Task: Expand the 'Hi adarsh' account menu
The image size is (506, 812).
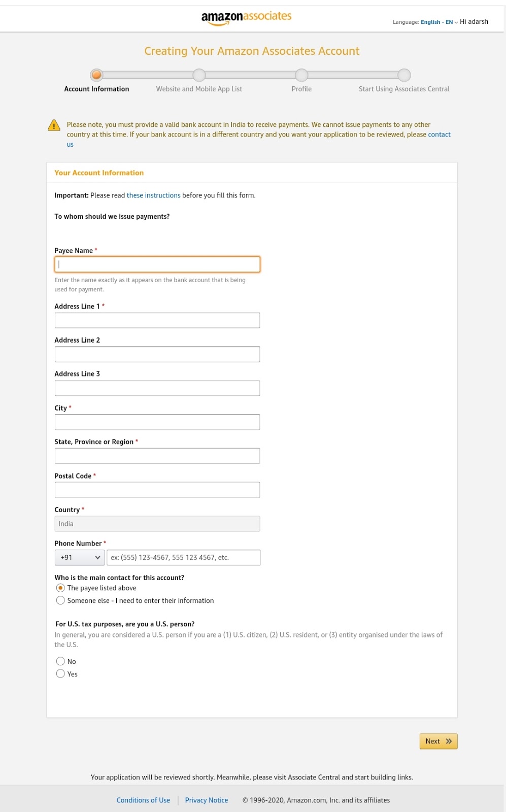Action: pyautogui.click(x=474, y=21)
